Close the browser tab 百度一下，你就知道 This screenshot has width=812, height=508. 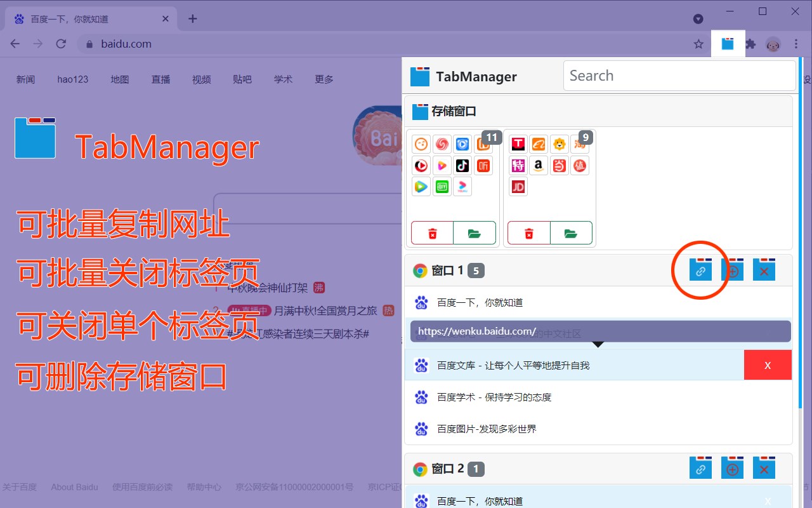coord(166,19)
